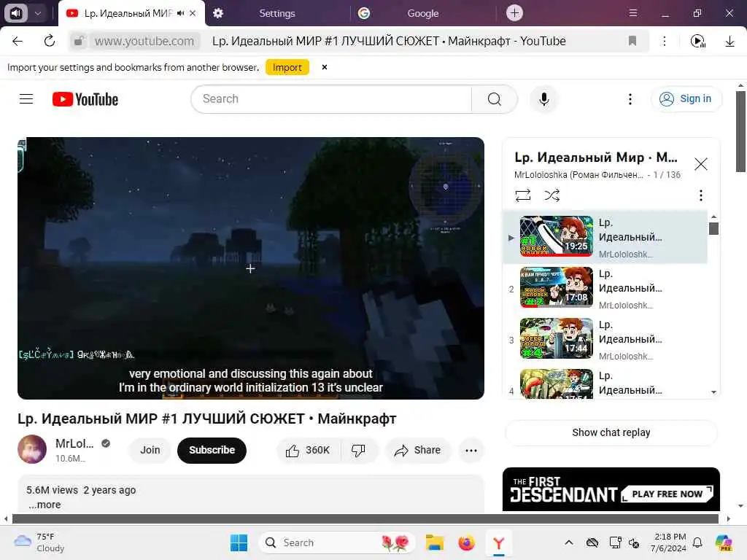Screen dimensions: 747x560
Task: Dismiss the import settings notification bar
Action: (x=325, y=67)
